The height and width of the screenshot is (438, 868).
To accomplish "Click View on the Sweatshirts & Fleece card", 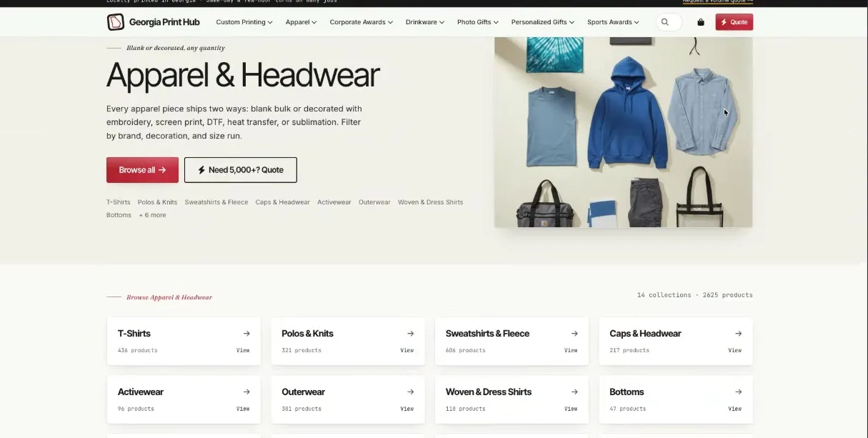I will point(571,350).
